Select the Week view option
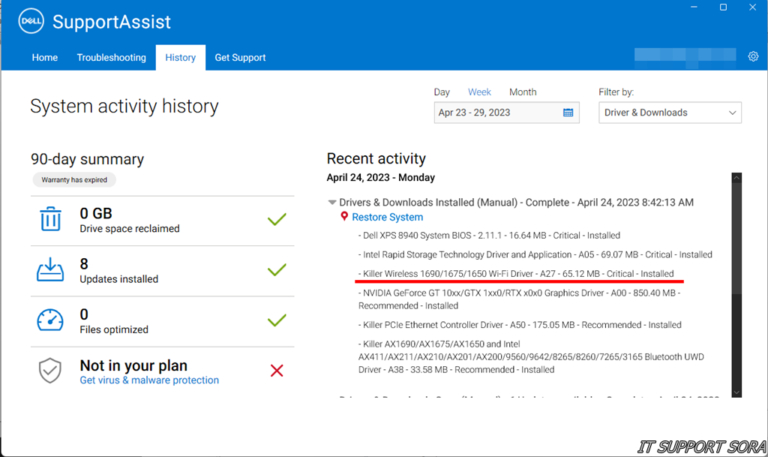Viewport: 768px width, 457px height. pos(479,92)
